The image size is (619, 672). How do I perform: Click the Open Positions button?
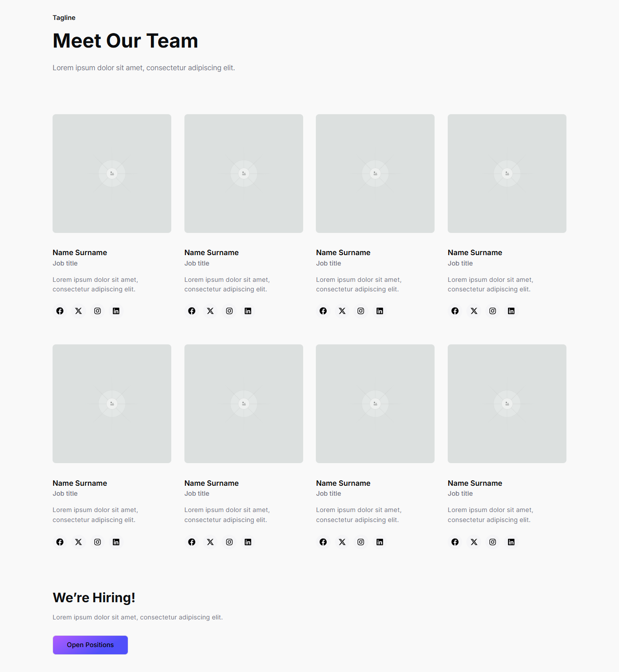(90, 645)
